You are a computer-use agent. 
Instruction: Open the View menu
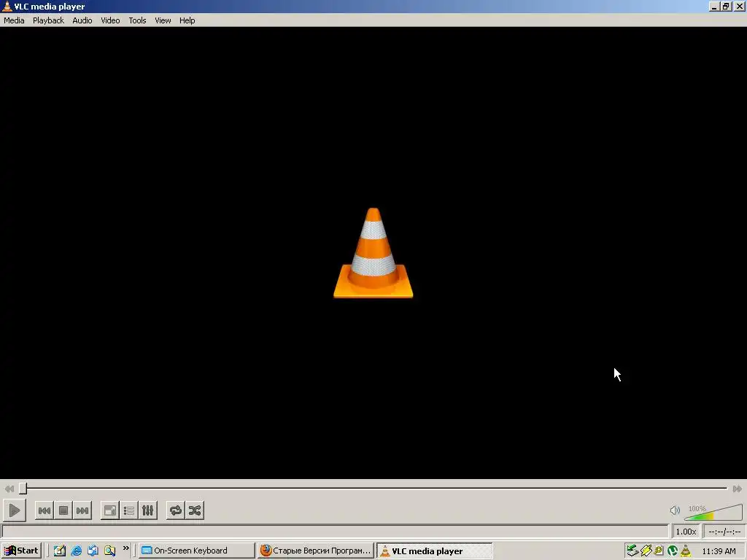point(163,20)
